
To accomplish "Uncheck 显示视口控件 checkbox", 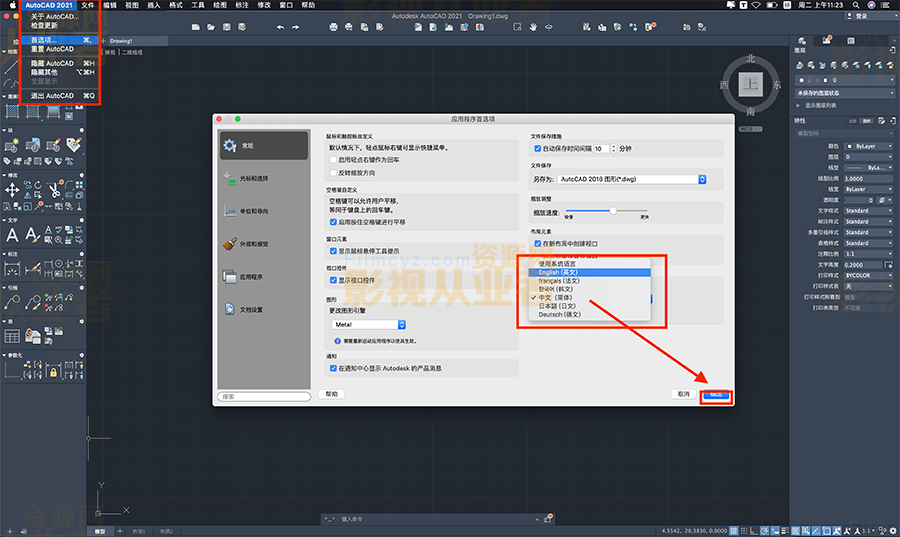I will (333, 280).
